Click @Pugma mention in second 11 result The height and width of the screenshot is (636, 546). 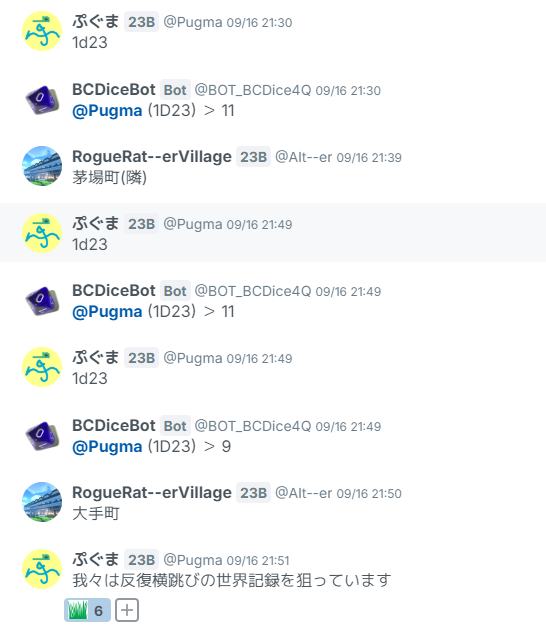[107, 312]
